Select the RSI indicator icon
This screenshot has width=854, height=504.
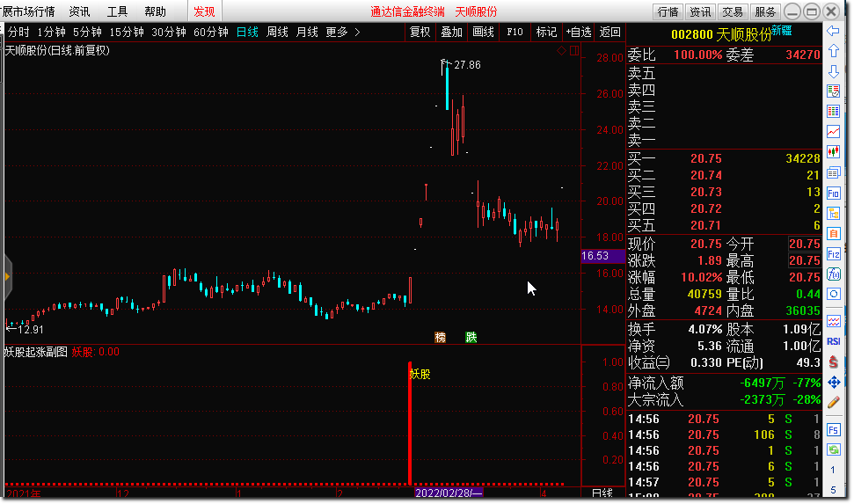tap(833, 341)
